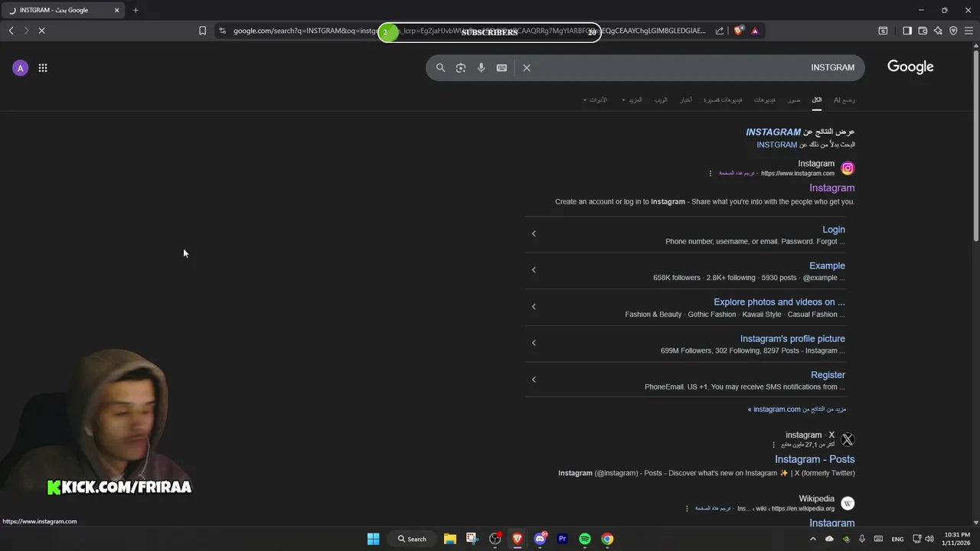
Task: Switch to the وضع AI tab
Action: (x=844, y=100)
